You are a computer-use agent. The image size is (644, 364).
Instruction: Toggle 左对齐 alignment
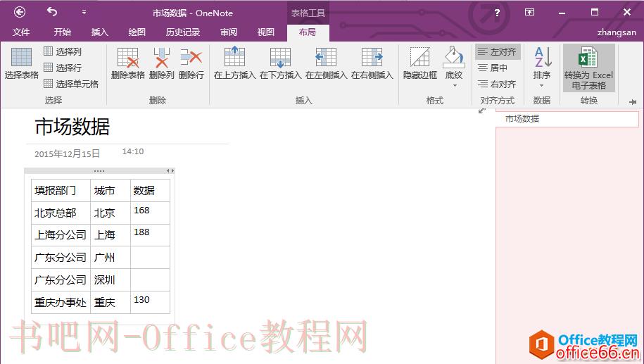click(x=498, y=52)
